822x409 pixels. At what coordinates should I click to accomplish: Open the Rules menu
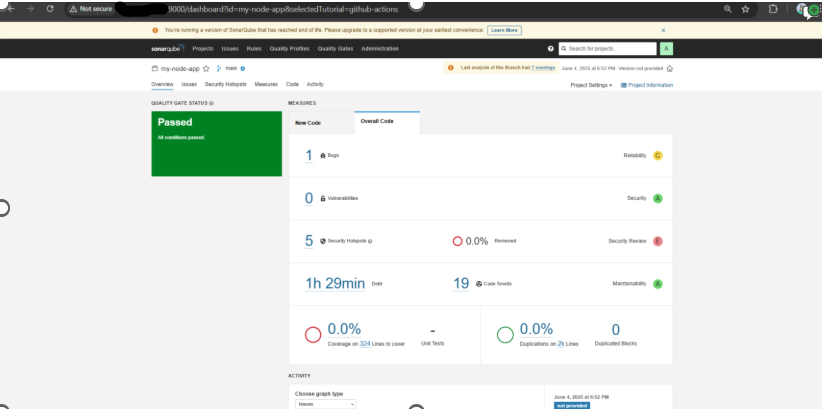(254, 49)
